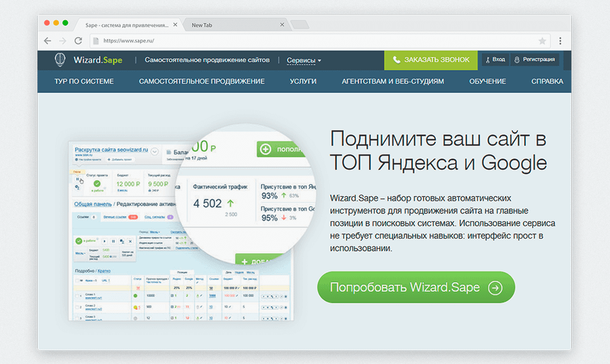Expand the Сервисы dropdown
The height and width of the screenshot is (364, 610).
click(x=304, y=60)
